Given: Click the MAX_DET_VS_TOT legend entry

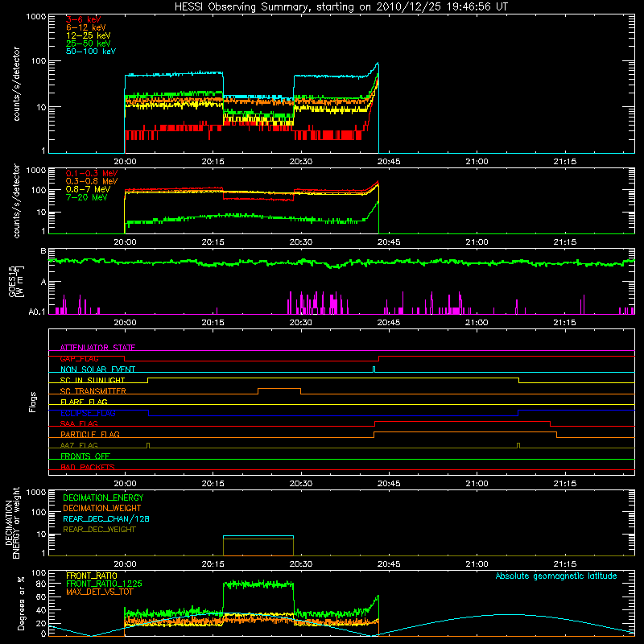Looking at the screenshot, I should [99, 592].
